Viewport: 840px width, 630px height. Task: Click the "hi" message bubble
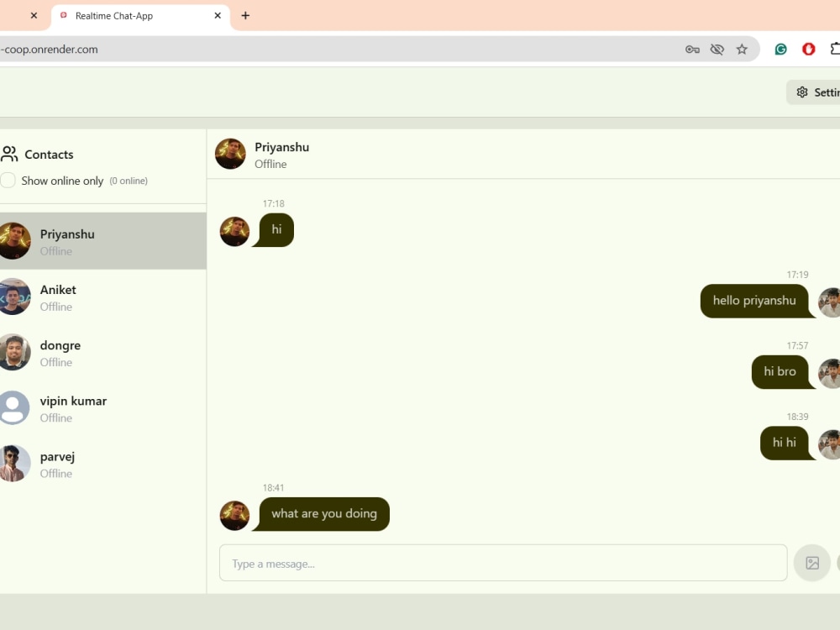coord(276,230)
